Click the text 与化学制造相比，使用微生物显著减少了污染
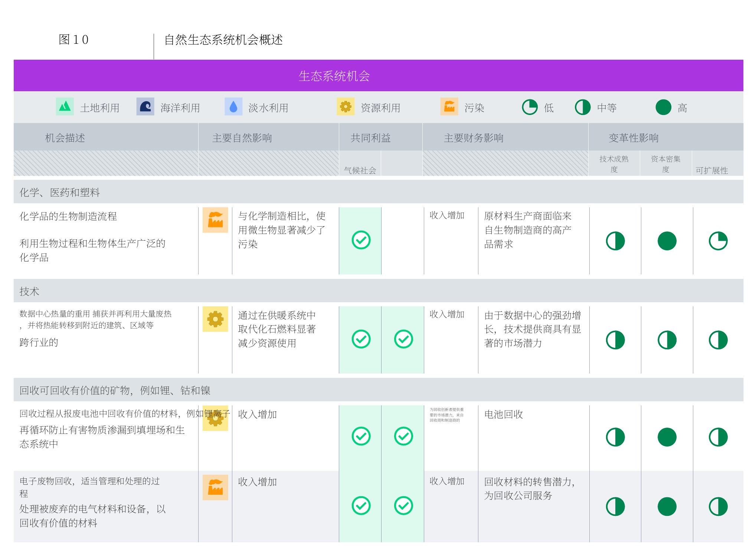The width and height of the screenshot is (756, 560). [282, 230]
